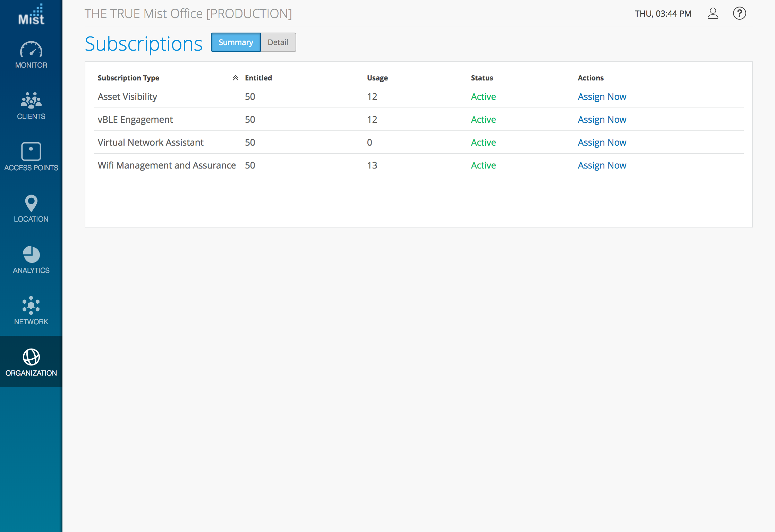Assign Wifi Management and Assurance now
Viewport: 775px width, 532px height.
coord(602,165)
